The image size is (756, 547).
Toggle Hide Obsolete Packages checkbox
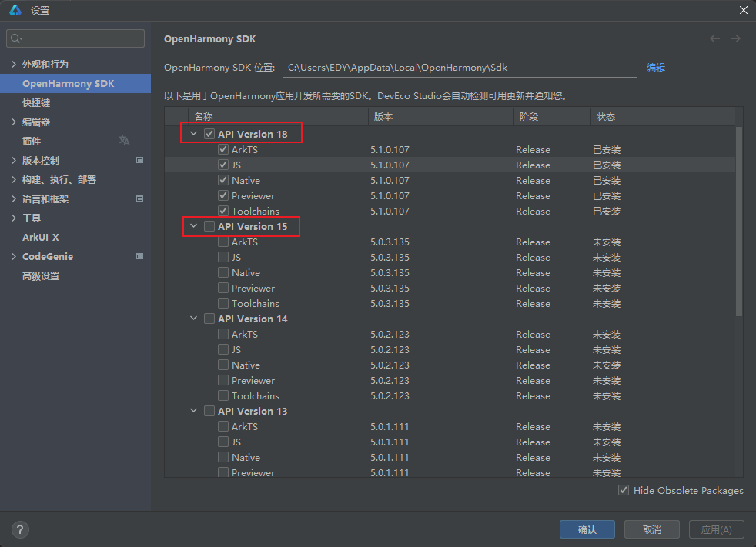pos(624,490)
